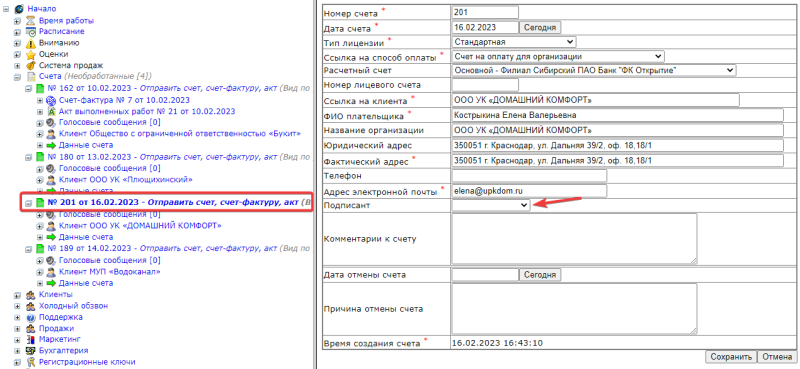The height and width of the screenshot is (369, 800).
Task: Click the icon beside Акт выполненных работ № 21
Action: coord(51,111)
